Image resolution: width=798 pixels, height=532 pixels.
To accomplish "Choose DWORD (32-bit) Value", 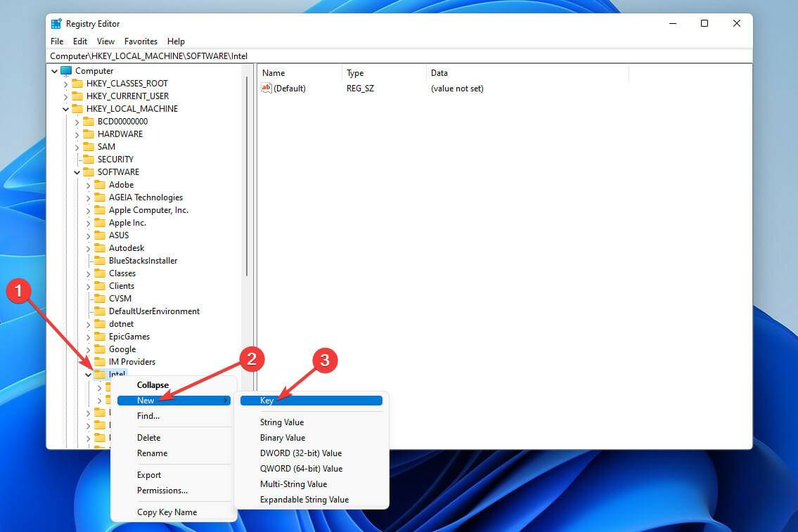I will 301,453.
